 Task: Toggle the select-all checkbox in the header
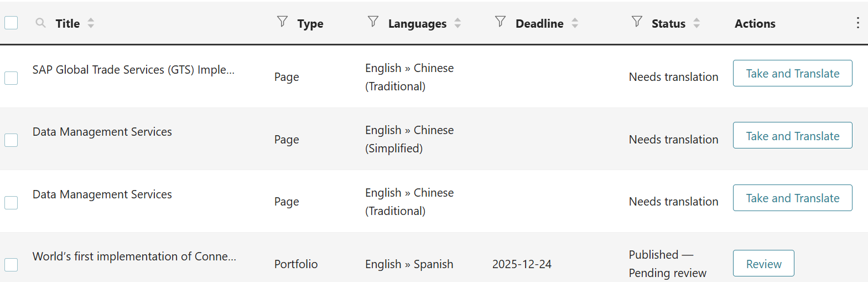(x=11, y=23)
